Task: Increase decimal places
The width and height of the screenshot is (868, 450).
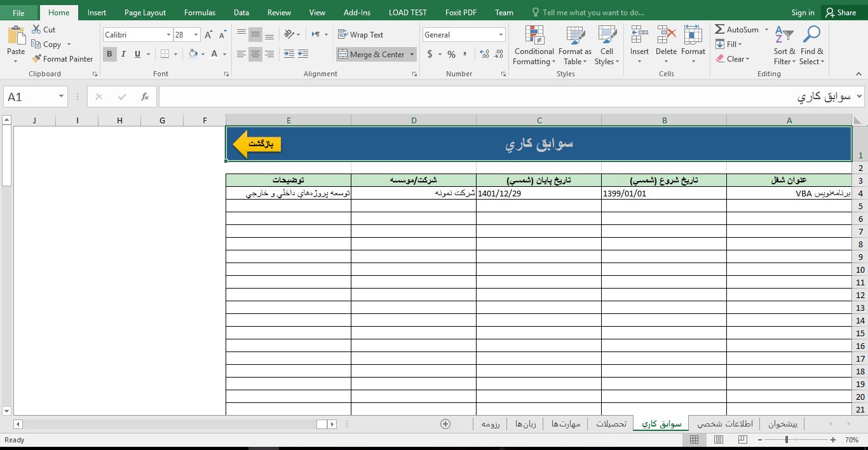Action: (484, 55)
